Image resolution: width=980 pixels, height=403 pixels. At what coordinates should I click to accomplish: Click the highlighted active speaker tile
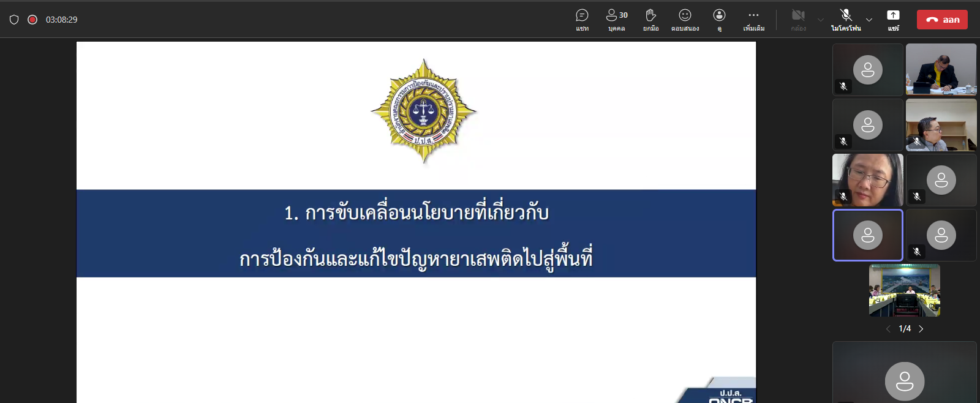[867, 235]
